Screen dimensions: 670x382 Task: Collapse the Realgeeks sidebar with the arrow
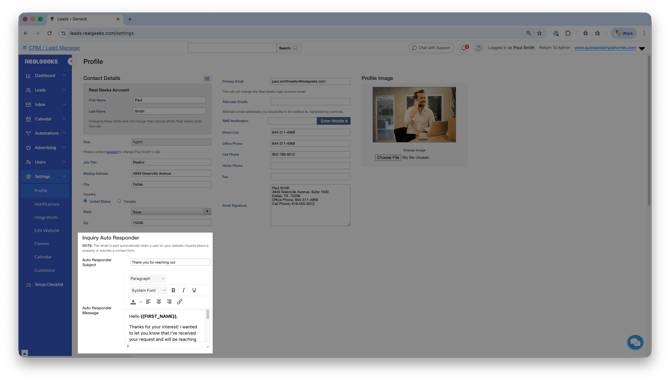click(71, 62)
